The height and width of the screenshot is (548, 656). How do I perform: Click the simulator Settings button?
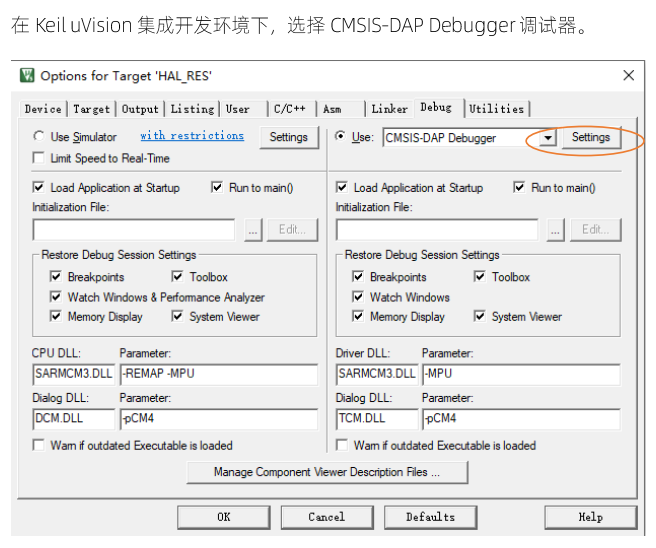pos(289,137)
